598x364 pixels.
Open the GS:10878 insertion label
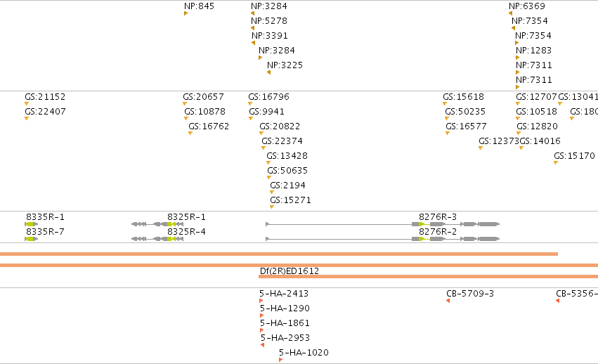[204, 112]
